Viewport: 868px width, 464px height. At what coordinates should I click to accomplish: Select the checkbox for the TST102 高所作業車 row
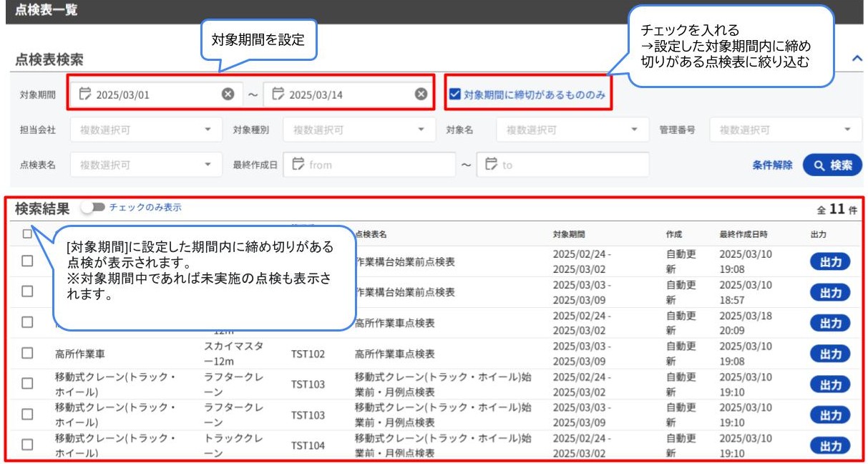(27, 353)
